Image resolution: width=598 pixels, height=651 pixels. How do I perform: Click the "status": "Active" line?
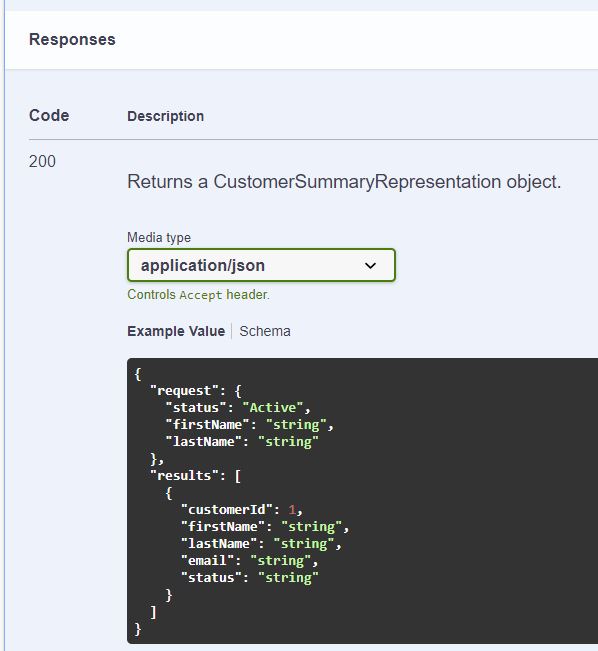(x=238, y=408)
